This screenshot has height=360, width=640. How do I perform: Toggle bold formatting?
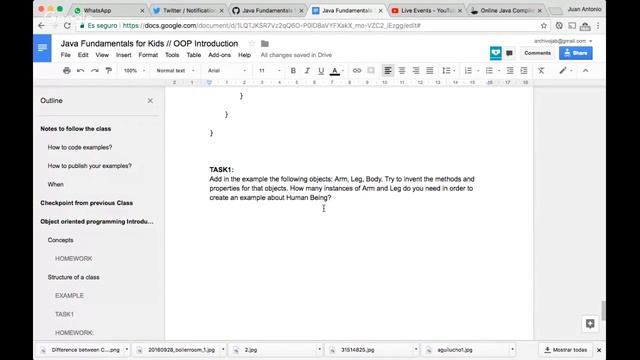click(293, 71)
